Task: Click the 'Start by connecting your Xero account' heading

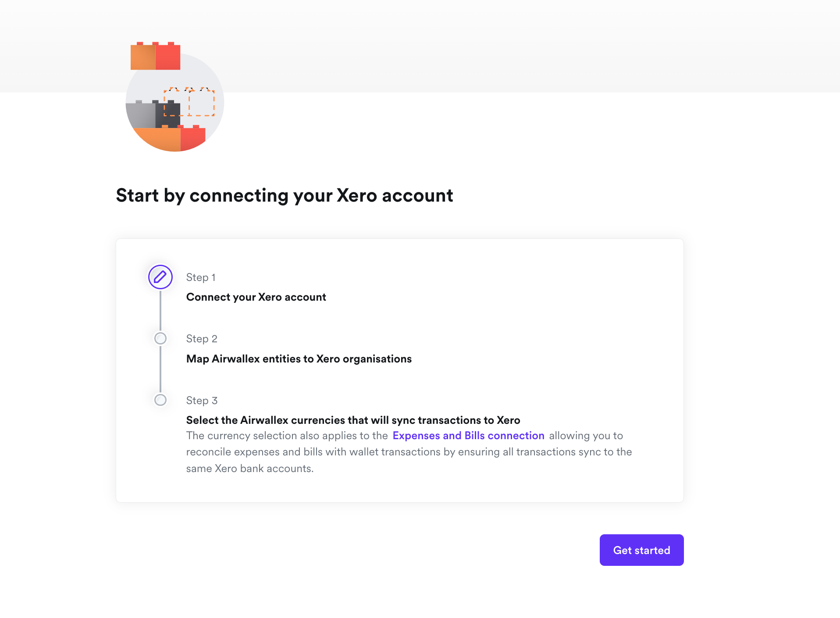Action: [285, 195]
